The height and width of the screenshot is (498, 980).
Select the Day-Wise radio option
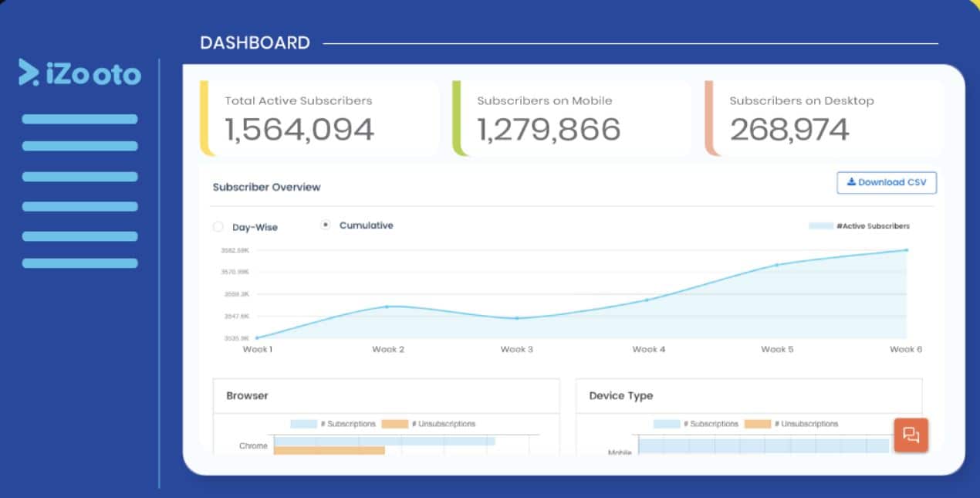pos(218,227)
